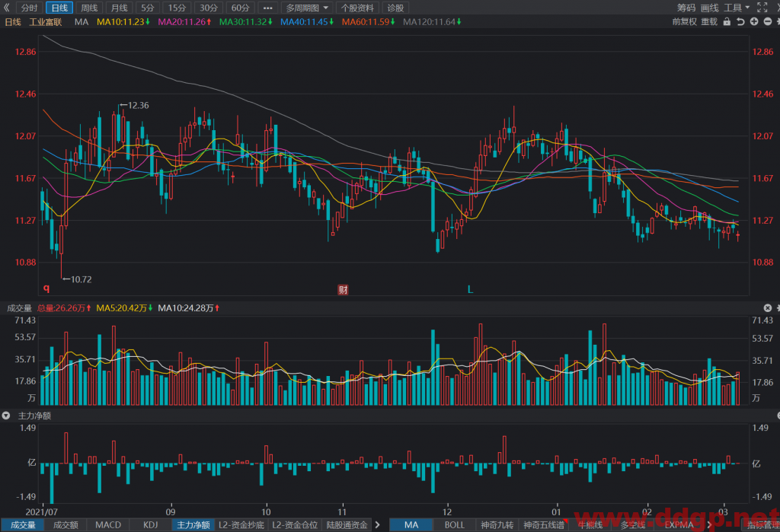780x532 pixels.
Task: Open the 诊股 stock diagnosis
Action: coord(395,8)
